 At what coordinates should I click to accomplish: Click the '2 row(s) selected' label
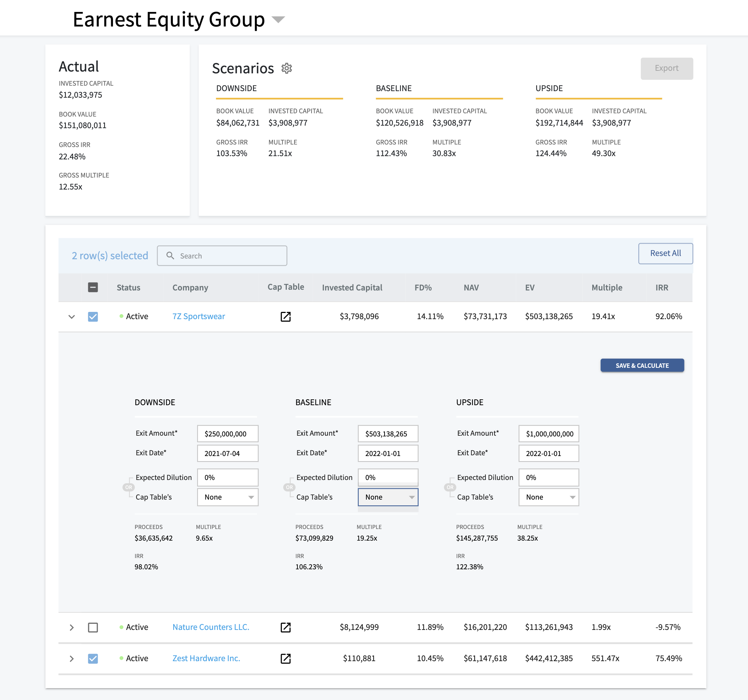pyautogui.click(x=110, y=256)
